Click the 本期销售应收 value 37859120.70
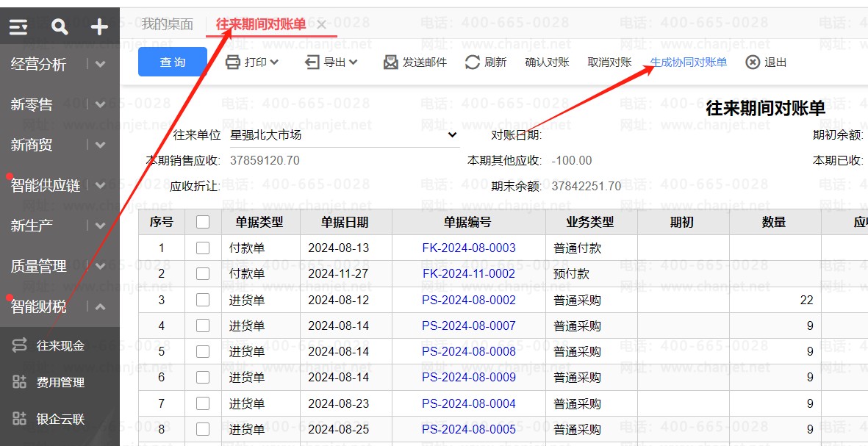868x446 pixels. click(x=265, y=160)
